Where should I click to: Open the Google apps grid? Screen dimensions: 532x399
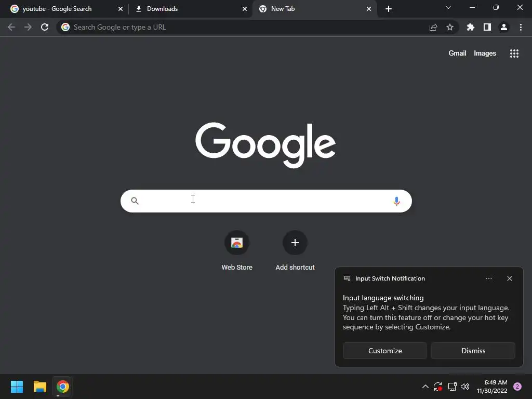point(514,54)
